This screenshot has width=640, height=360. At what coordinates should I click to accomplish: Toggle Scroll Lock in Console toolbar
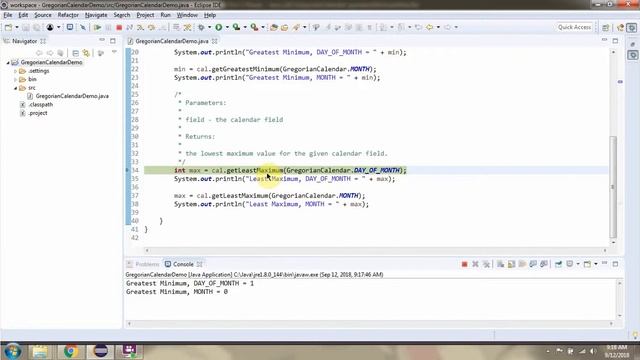click(x=511, y=264)
